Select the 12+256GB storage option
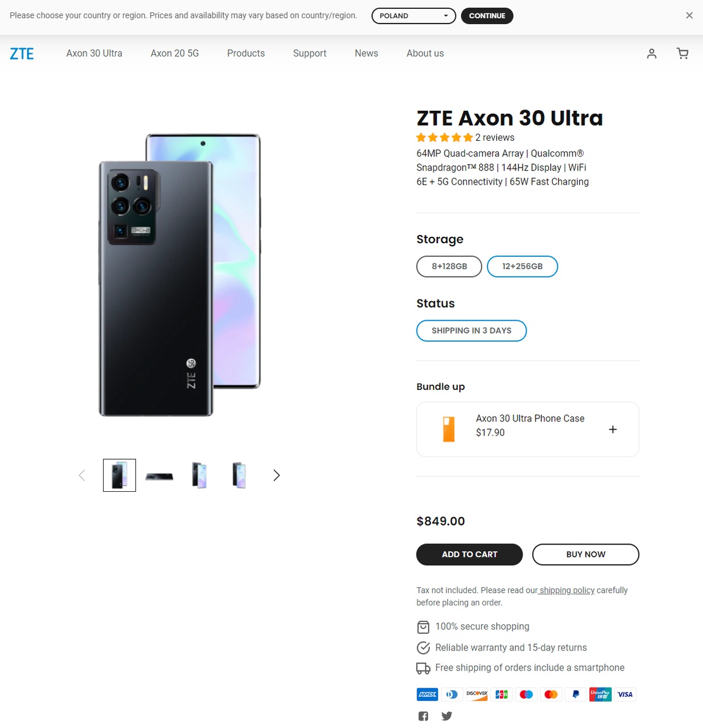The height and width of the screenshot is (728, 703). [x=522, y=266]
